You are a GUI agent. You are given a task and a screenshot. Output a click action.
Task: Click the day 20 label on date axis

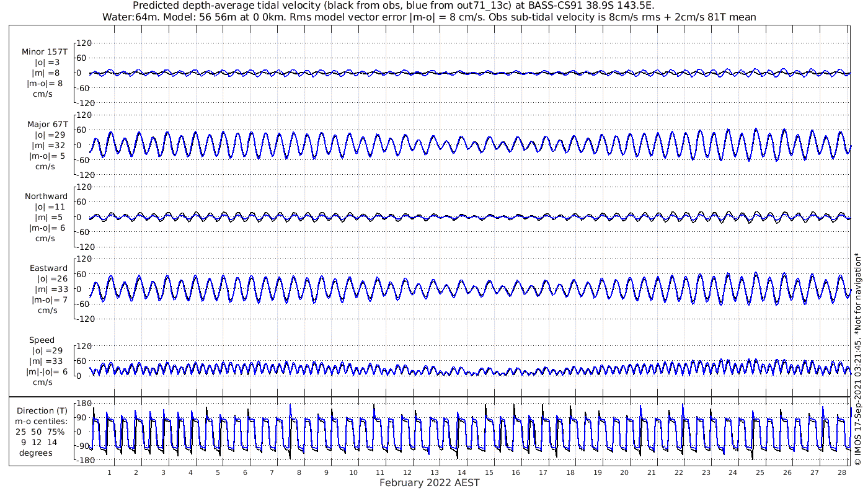click(624, 472)
